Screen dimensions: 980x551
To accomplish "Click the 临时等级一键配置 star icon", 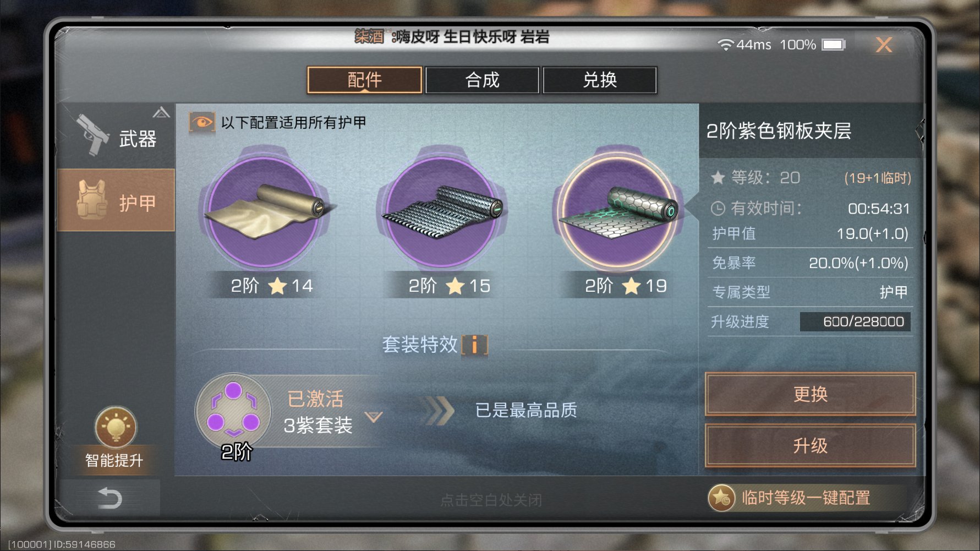I will click(x=721, y=498).
